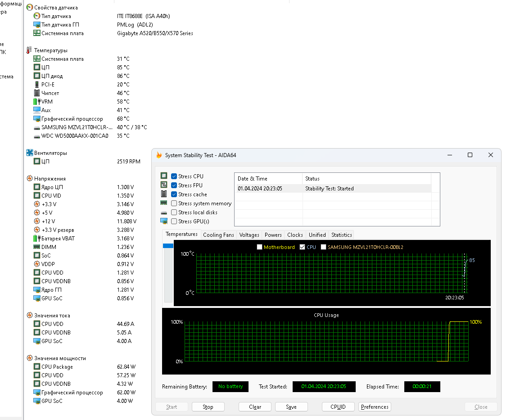Click the Clear button
Image resolution: width=511 pixels, height=420 pixels.
(255, 406)
